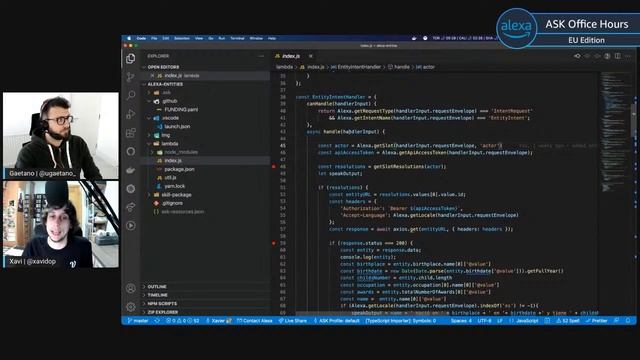Expand the img folder
The height and width of the screenshot is (360, 640).
(x=165, y=135)
